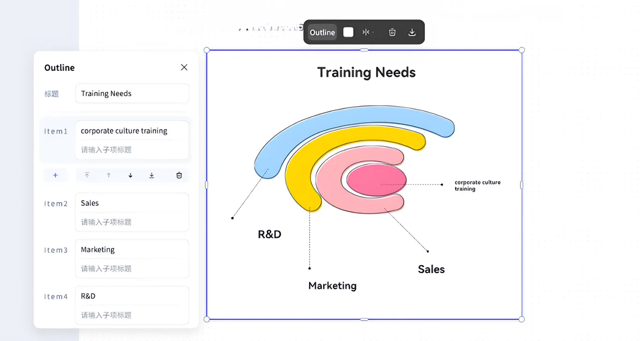Move Item1 to the bottom of the list
This screenshot has width=644, height=341.
[152, 175]
